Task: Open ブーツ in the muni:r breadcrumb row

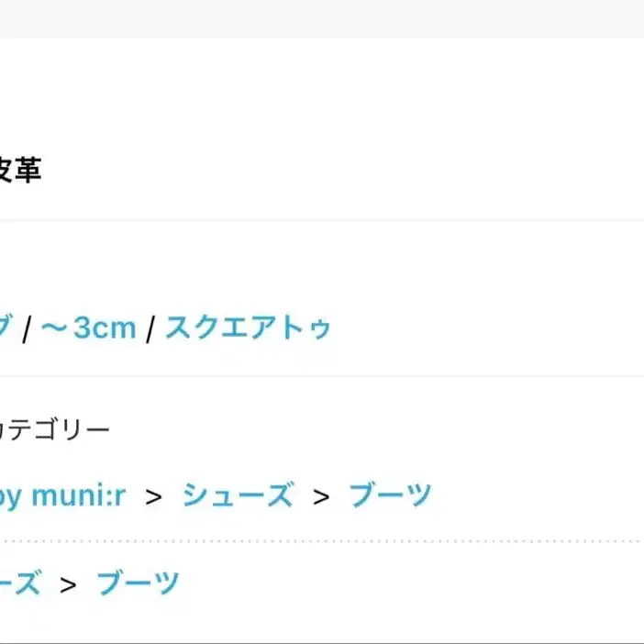Action: [x=390, y=496]
